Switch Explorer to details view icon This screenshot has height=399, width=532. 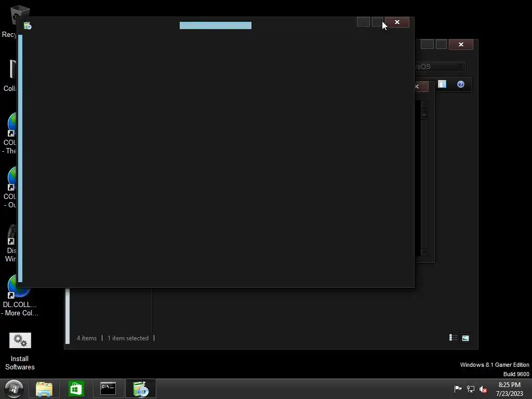point(453,338)
